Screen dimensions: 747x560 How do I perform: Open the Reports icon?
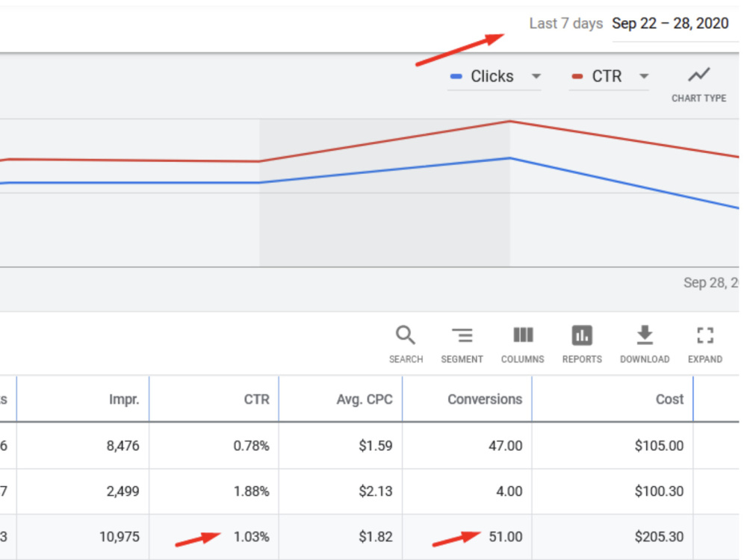click(x=582, y=344)
